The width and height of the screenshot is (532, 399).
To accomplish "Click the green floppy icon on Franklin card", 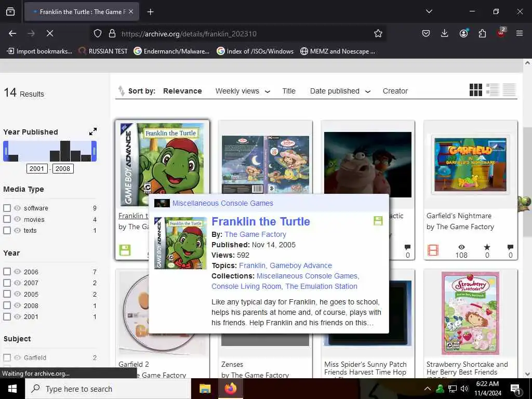I will (x=125, y=250).
